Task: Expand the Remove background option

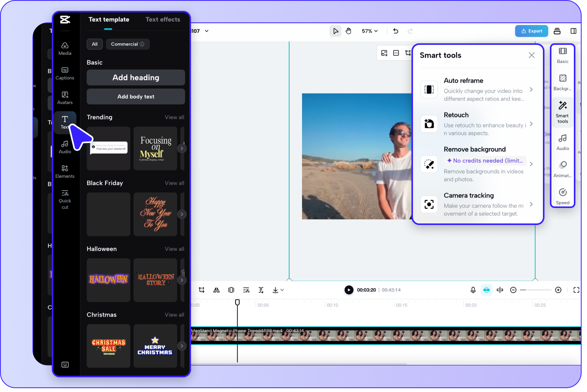Action: pyautogui.click(x=531, y=164)
